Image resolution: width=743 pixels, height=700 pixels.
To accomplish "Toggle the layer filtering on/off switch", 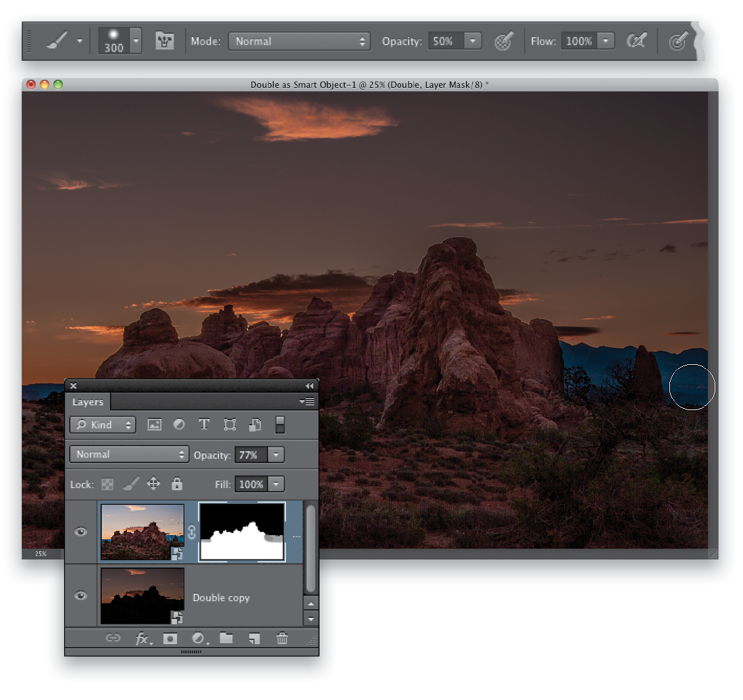I will tap(280, 424).
